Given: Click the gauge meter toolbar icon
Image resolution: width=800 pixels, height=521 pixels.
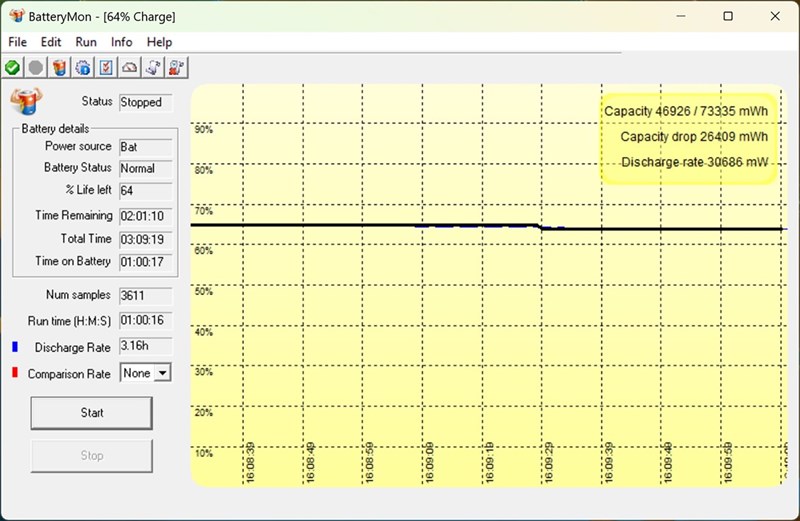Looking at the screenshot, I should tap(130, 67).
